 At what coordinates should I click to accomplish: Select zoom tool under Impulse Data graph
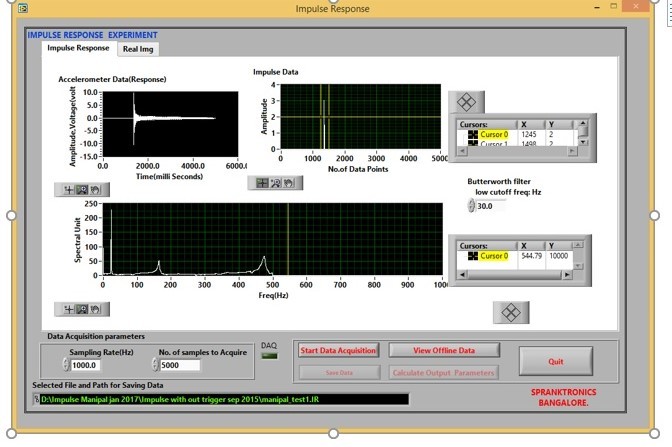[276, 183]
